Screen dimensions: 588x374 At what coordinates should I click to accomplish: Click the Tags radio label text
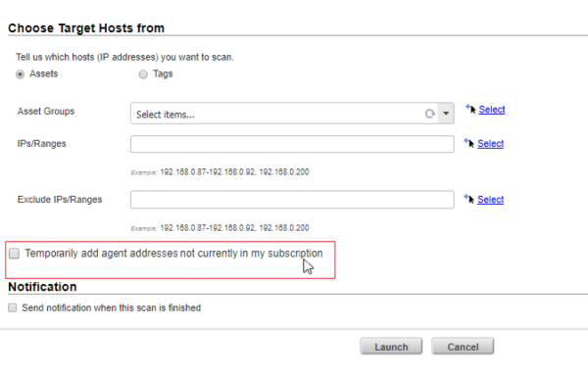point(163,73)
